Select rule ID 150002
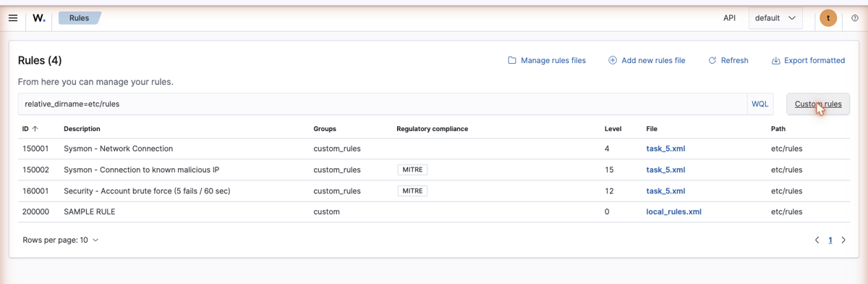This screenshot has height=284, width=868. point(35,170)
